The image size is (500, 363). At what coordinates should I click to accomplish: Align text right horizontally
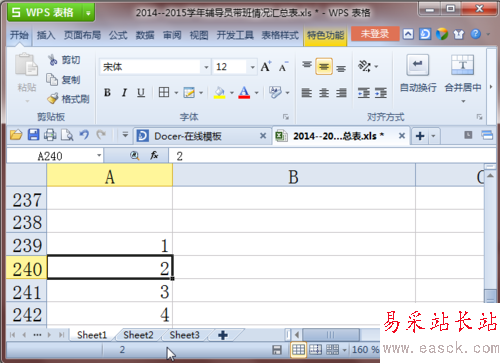click(341, 93)
